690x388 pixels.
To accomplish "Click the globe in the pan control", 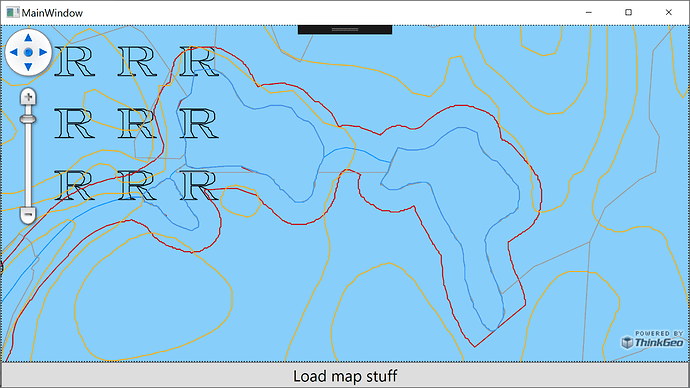I will pyautogui.click(x=28, y=52).
